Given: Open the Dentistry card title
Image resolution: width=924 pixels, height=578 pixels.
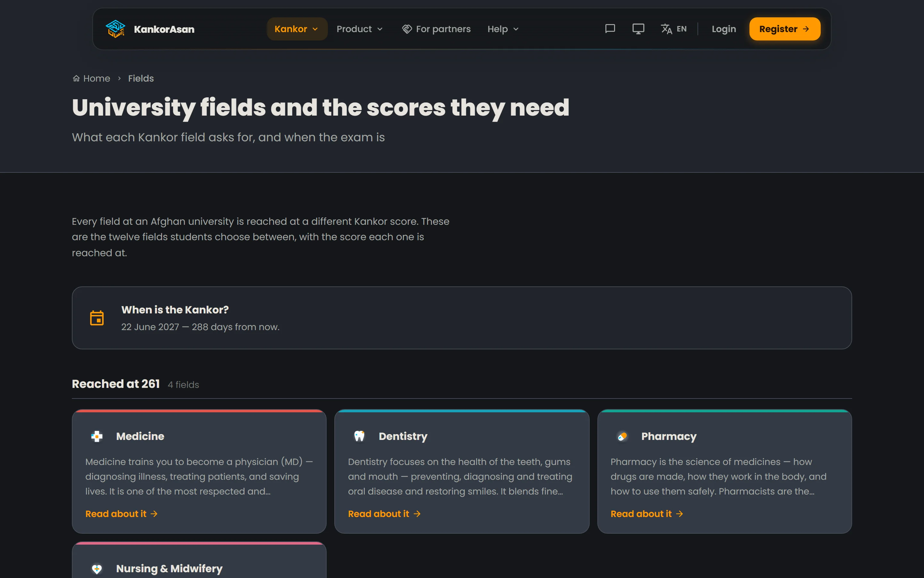Looking at the screenshot, I should (403, 436).
